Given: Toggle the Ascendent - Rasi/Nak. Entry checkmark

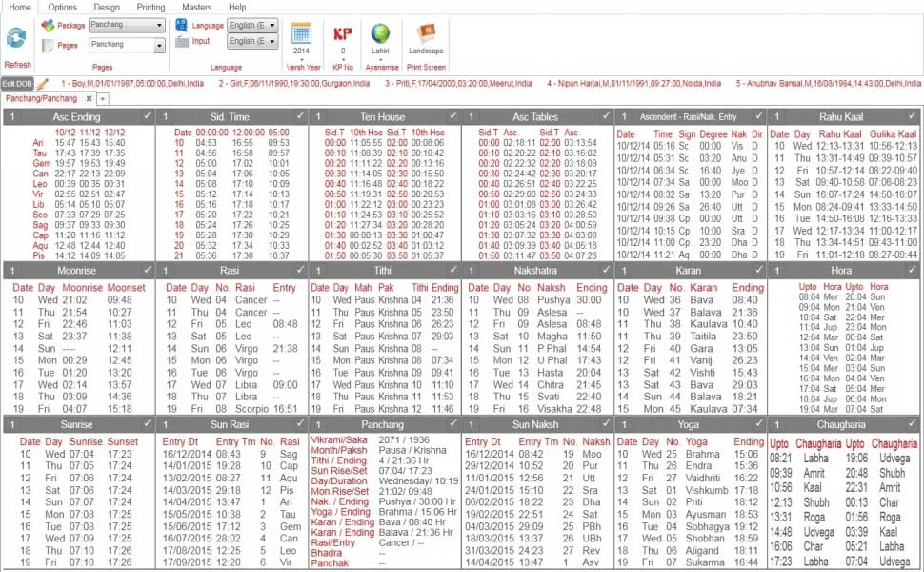Looking at the screenshot, I should [759, 116].
